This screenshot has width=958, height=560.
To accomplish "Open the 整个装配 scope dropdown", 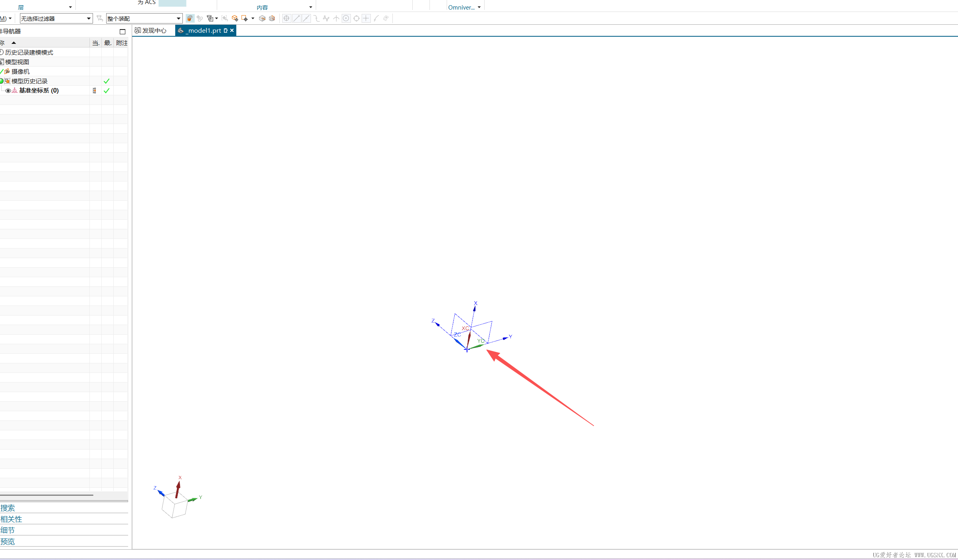I will [178, 18].
